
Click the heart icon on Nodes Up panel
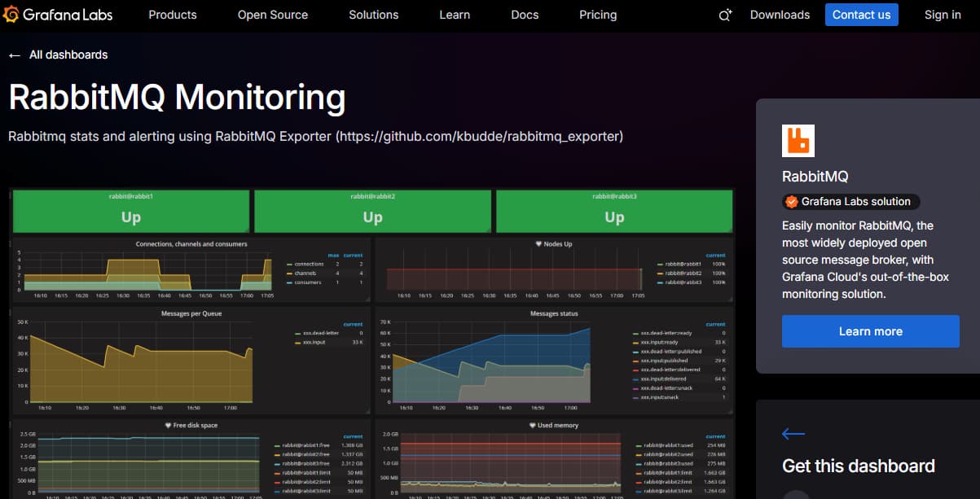click(539, 243)
